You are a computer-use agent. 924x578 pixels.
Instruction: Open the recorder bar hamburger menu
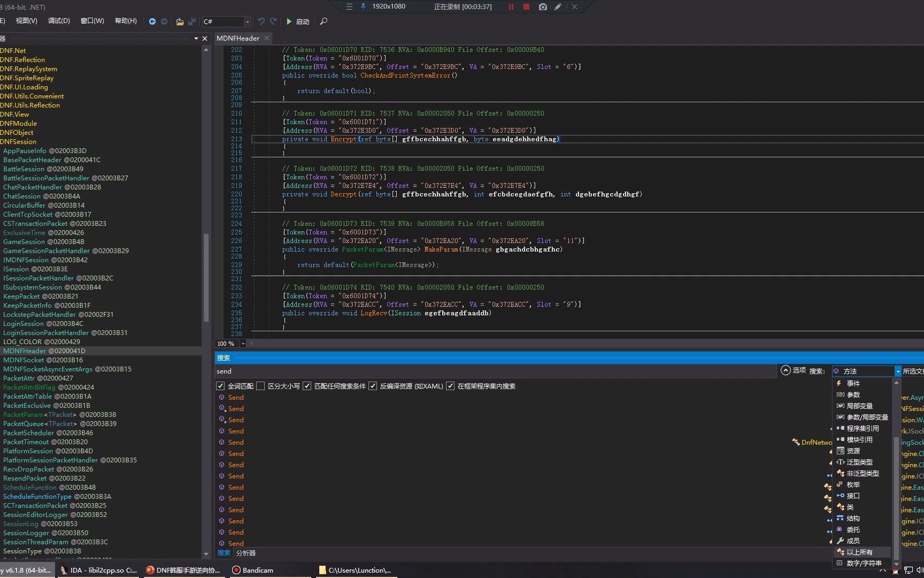[x=349, y=6]
